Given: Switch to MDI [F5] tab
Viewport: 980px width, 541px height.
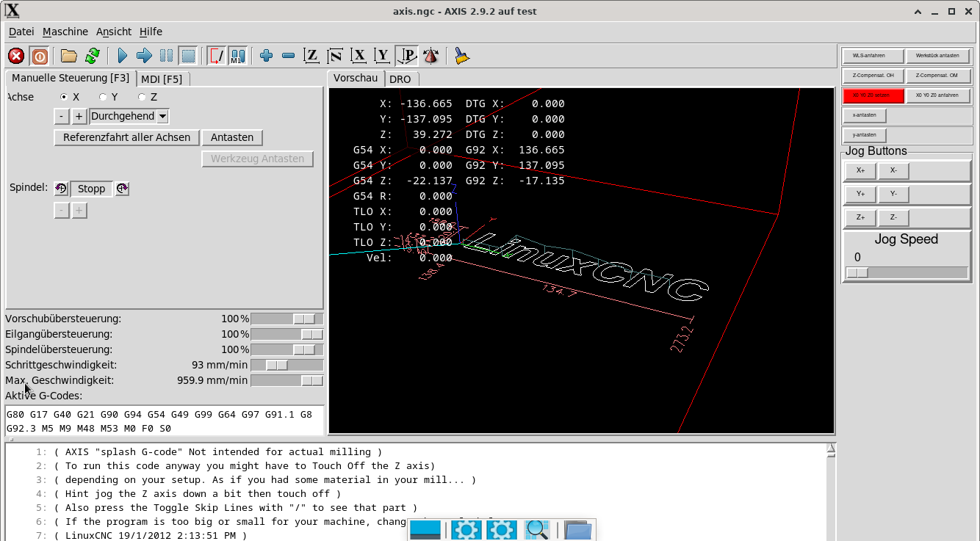Looking at the screenshot, I should pyautogui.click(x=162, y=79).
